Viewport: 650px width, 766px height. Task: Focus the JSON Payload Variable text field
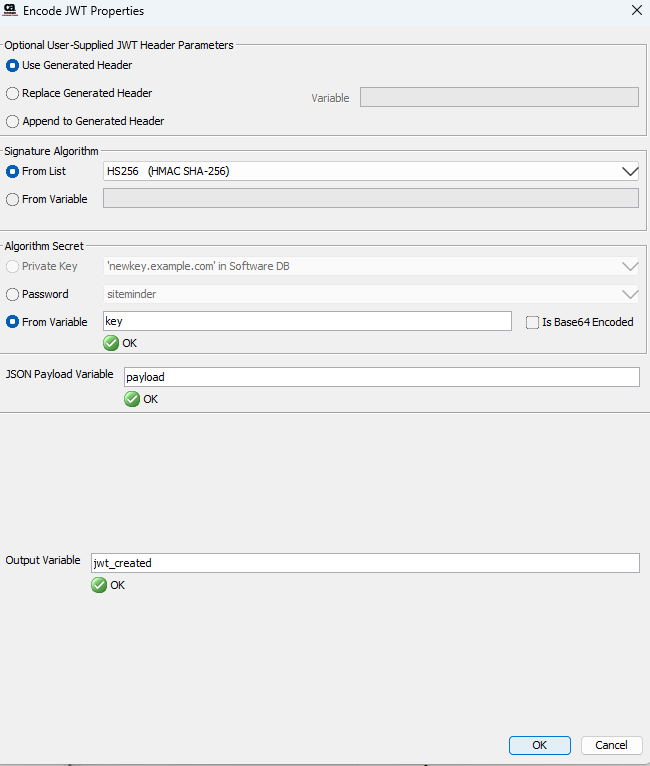point(380,377)
